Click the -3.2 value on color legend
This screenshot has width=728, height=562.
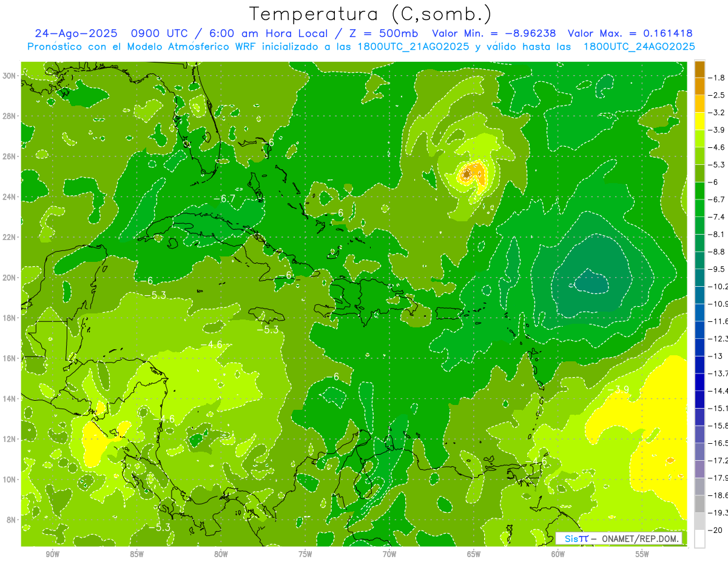[718, 112]
